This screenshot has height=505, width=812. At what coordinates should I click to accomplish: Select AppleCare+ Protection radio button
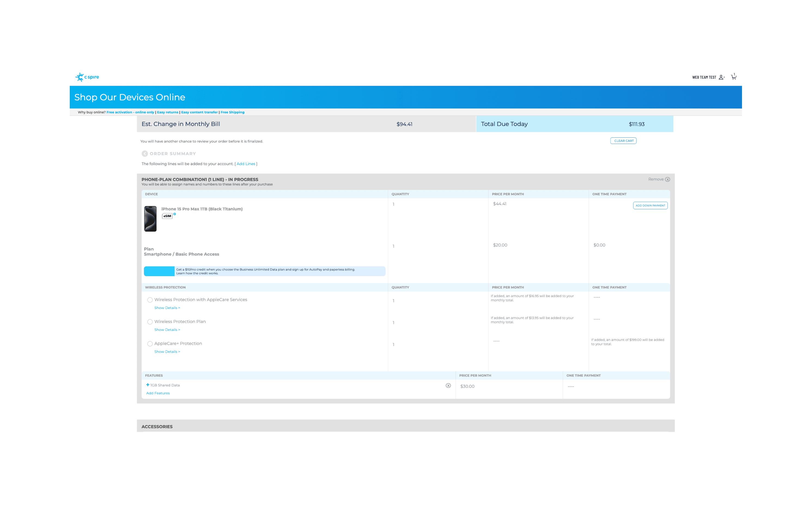point(150,344)
